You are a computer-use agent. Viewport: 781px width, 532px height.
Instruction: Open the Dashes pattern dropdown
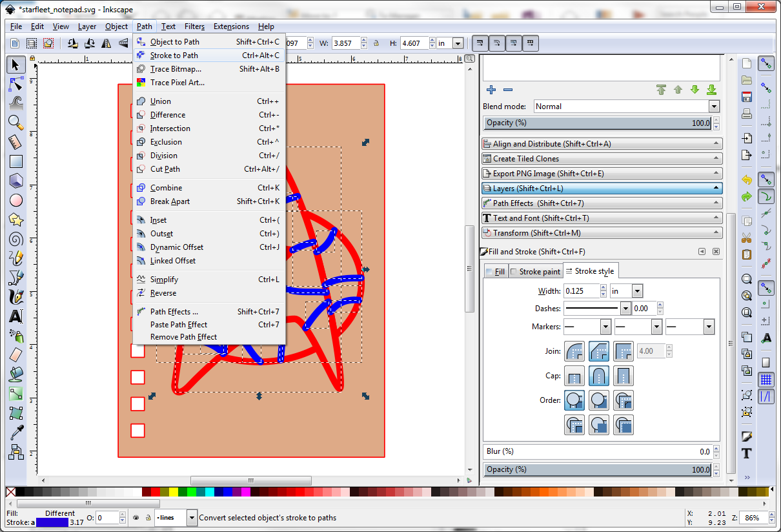coord(597,309)
